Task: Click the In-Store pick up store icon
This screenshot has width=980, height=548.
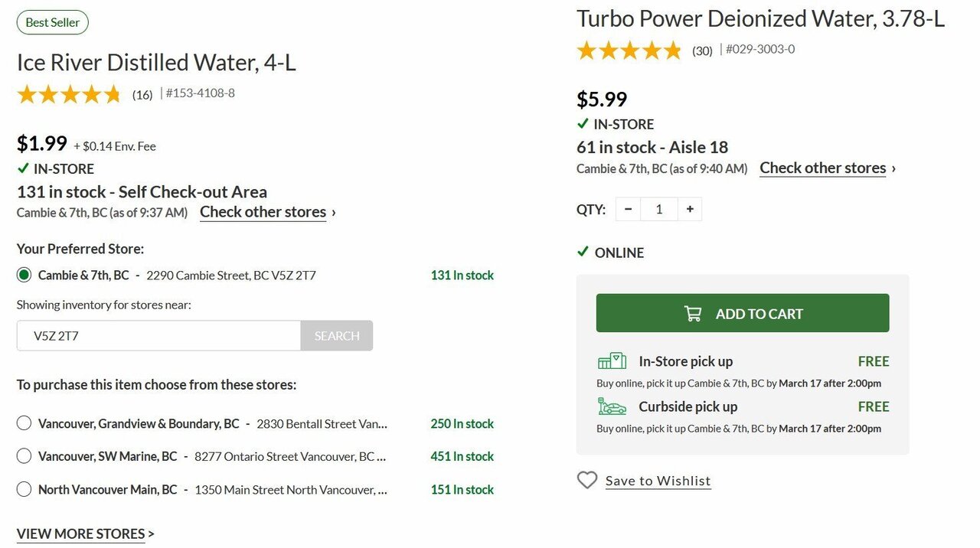Action: coord(612,361)
